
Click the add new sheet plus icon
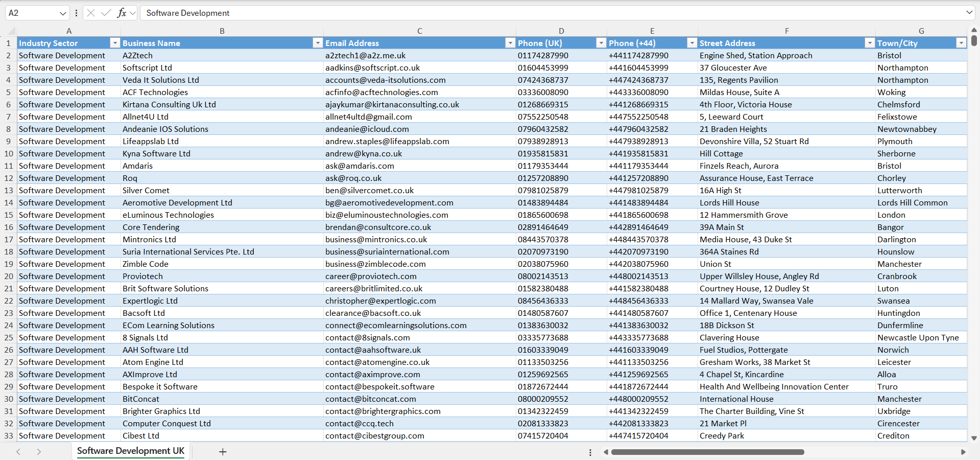pos(223,452)
